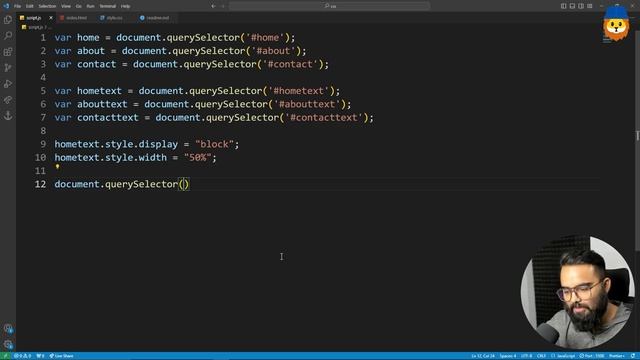The width and height of the screenshot is (640, 360).
Task: Click '#abouttext' string on line 6
Action: pyautogui.click(x=307, y=104)
